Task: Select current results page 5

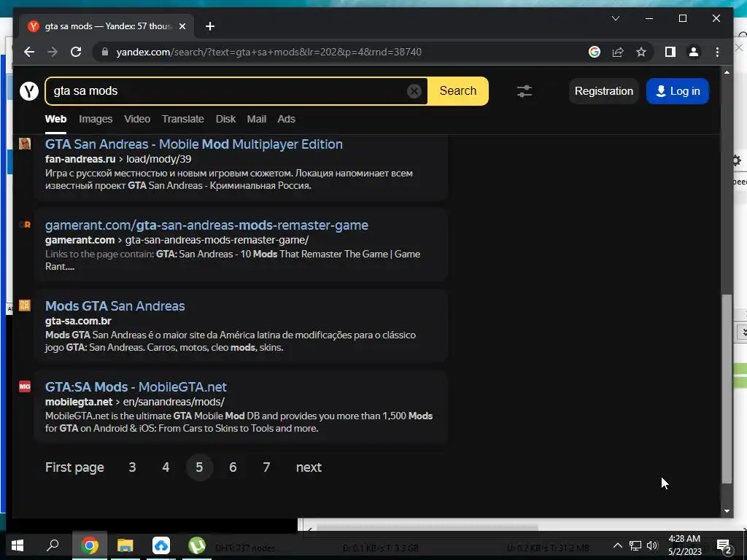Action: (x=199, y=467)
